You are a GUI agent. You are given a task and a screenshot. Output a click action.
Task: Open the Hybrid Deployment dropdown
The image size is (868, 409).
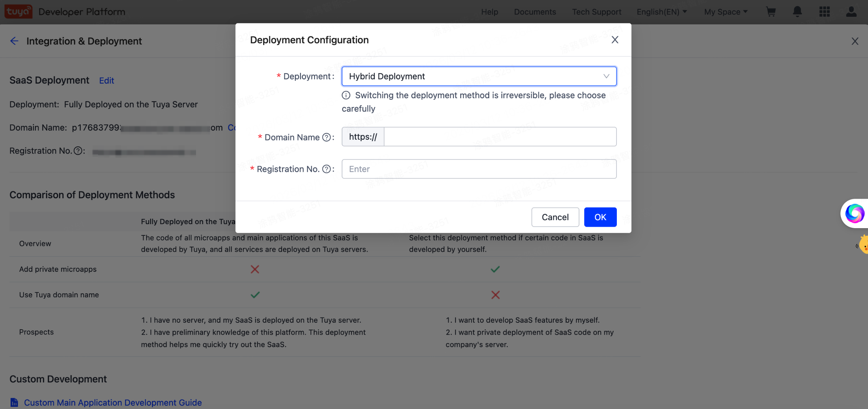tap(479, 76)
